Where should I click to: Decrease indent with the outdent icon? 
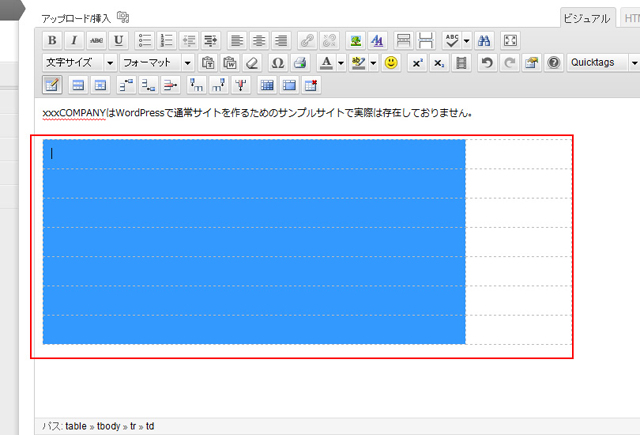(x=189, y=40)
